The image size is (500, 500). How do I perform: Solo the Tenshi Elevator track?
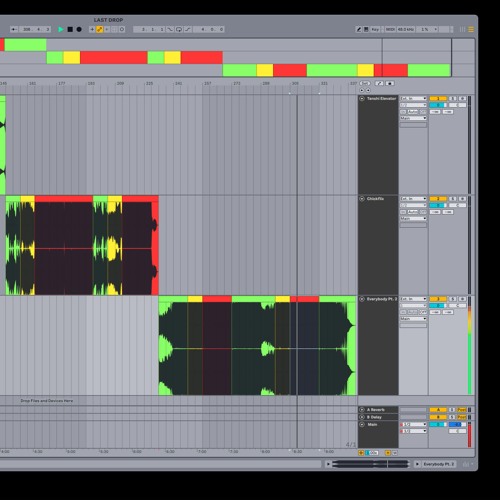[x=453, y=99]
